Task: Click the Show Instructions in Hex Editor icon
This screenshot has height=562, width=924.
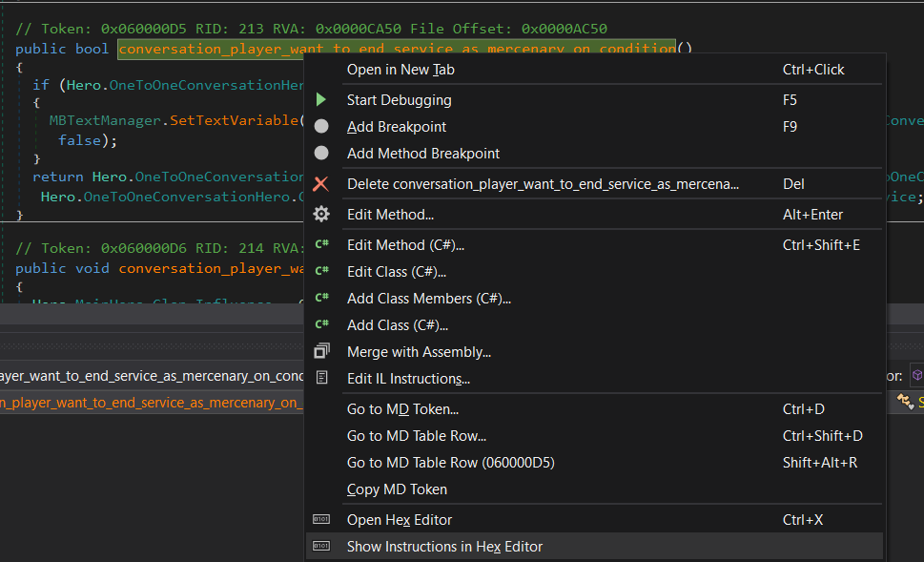Action: 321,546
